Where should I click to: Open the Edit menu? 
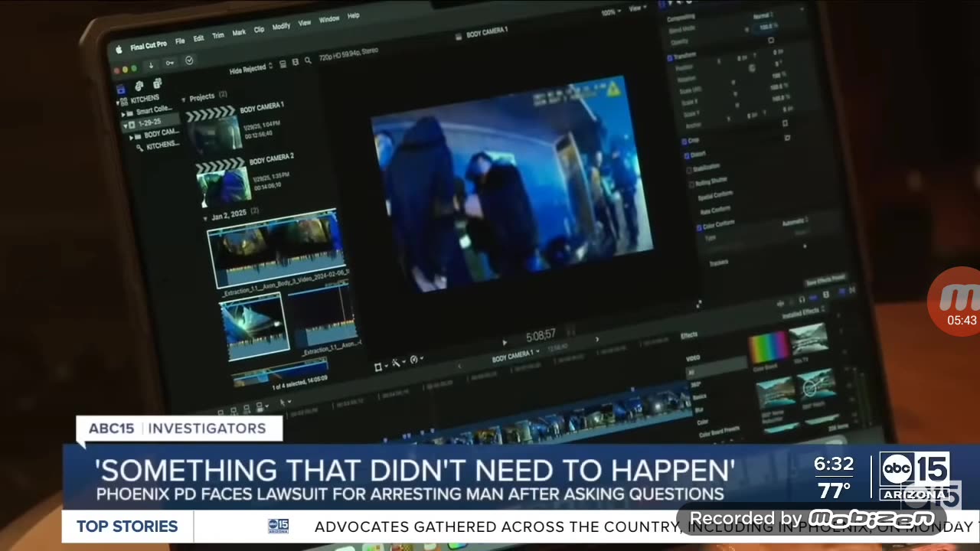198,38
